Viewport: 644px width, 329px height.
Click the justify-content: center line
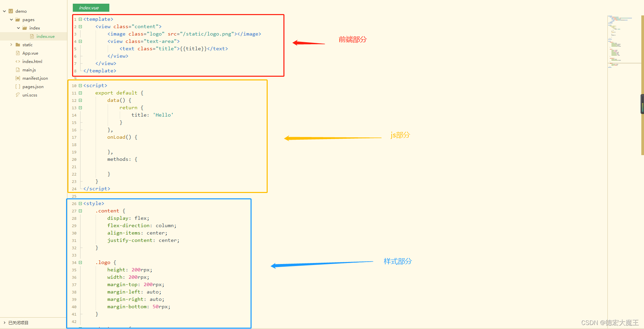click(x=143, y=240)
